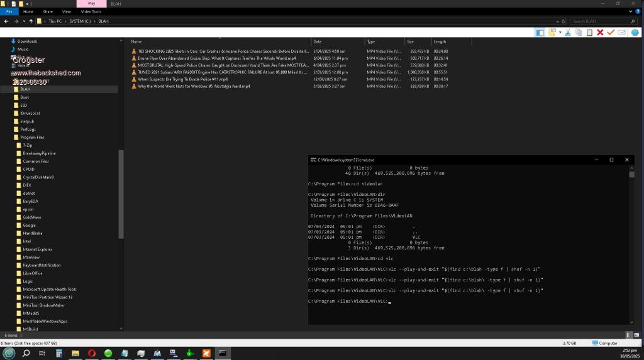The width and height of the screenshot is (644, 360).
Task: Click the Rename icon in toolbar
Action: (621, 32)
